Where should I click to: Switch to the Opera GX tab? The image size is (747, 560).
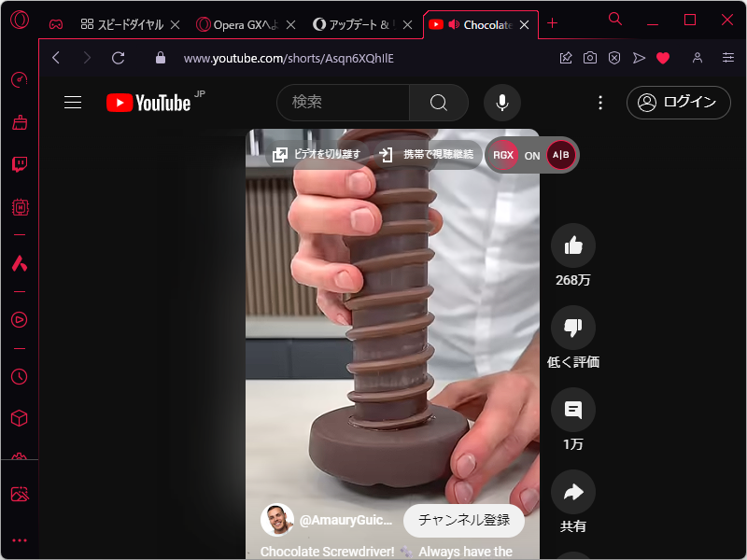pos(241,24)
